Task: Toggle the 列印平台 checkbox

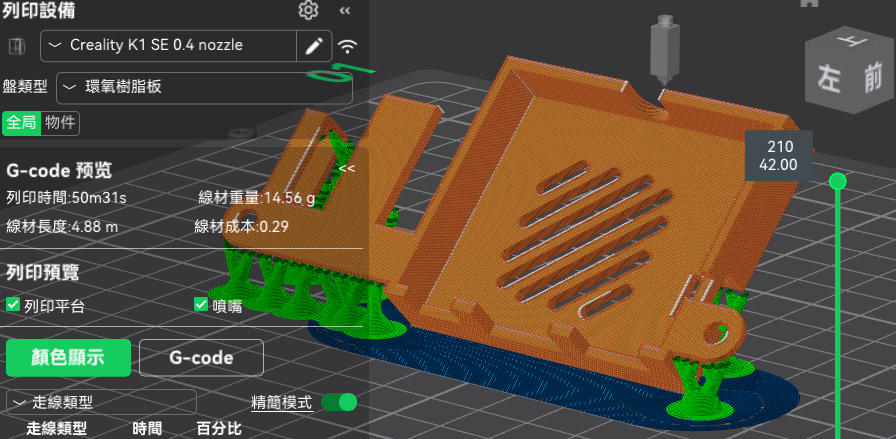Action: click(13, 305)
